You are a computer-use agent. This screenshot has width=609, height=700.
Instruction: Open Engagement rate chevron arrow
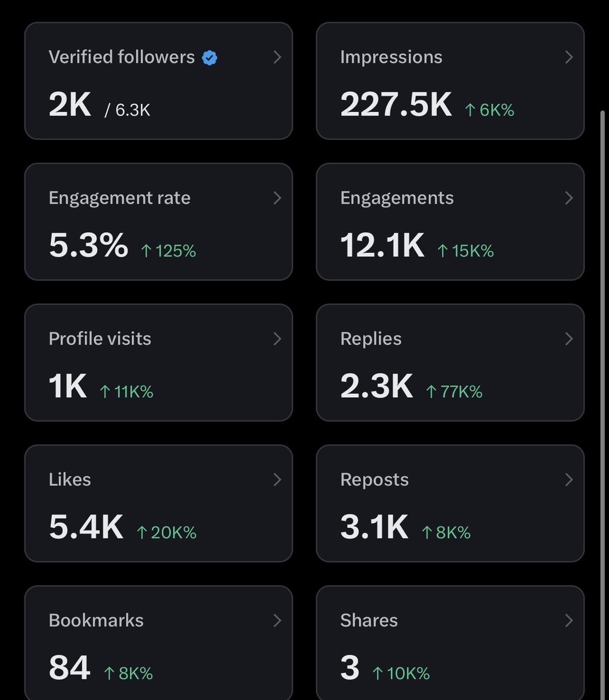pos(277,198)
